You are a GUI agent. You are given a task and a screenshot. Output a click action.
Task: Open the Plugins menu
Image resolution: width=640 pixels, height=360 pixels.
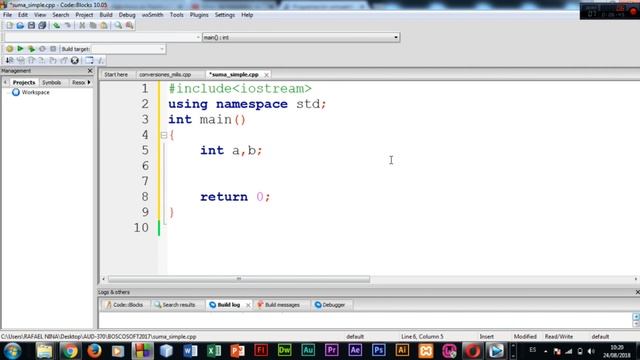coord(199,15)
